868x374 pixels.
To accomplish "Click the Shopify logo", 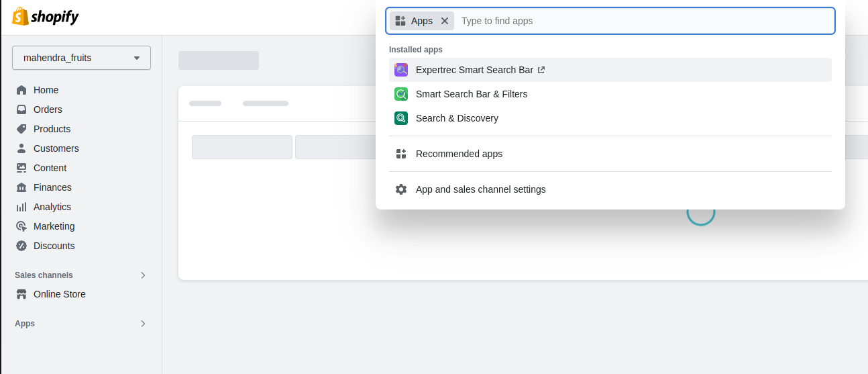I will [x=46, y=17].
